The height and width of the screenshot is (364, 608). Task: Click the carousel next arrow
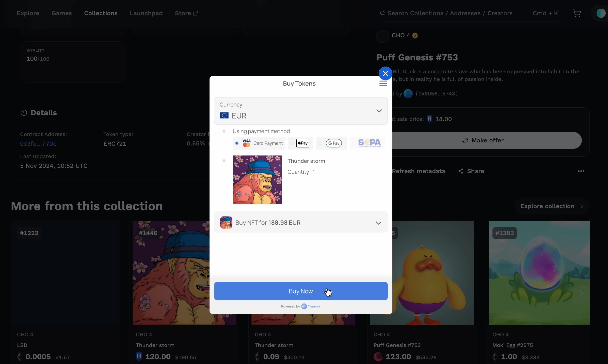click(x=581, y=294)
